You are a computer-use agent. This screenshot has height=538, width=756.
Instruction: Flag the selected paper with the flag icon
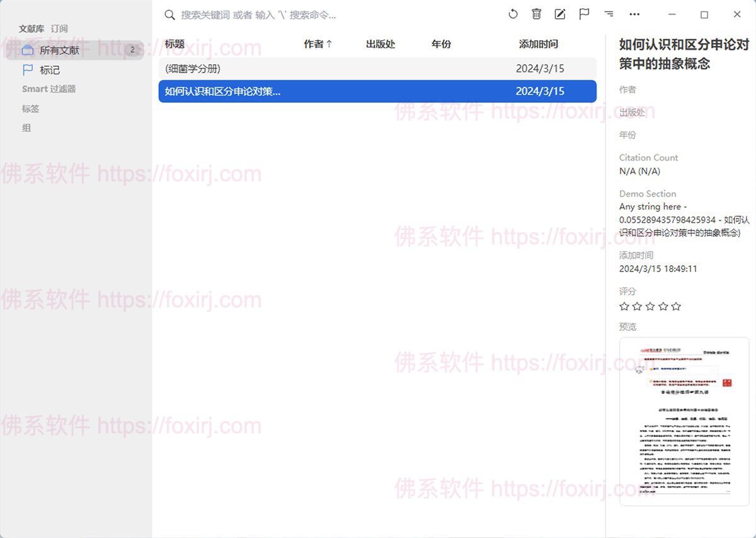click(584, 14)
